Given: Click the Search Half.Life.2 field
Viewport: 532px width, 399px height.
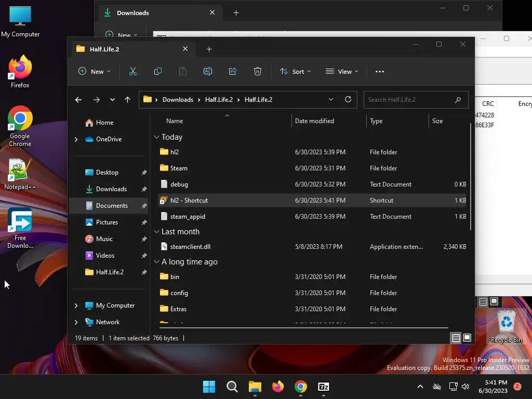Looking at the screenshot, I should coord(416,100).
